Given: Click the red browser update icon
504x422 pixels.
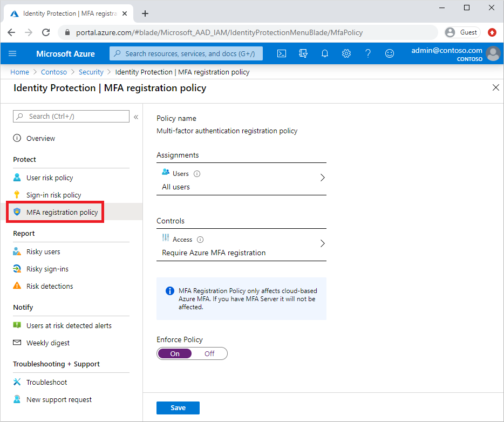Looking at the screenshot, I should coord(492,32).
